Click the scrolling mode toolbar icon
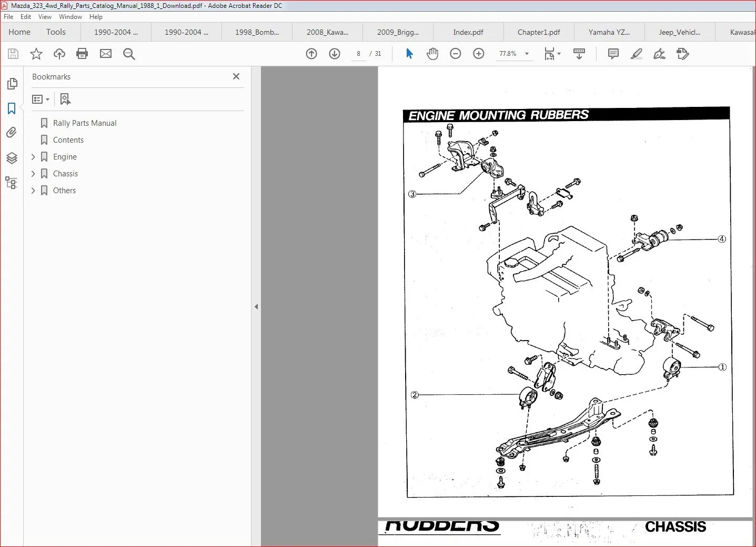The height and width of the screenshot is (547, 756). click(x=579, y=54)
